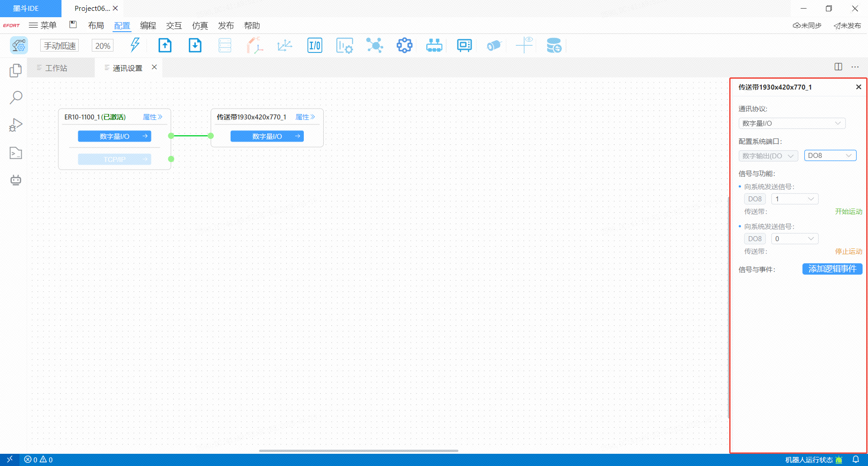
Task: Click the I/O configuration toolbar icon
Action: pyautogui.click(x=315, y=46)
